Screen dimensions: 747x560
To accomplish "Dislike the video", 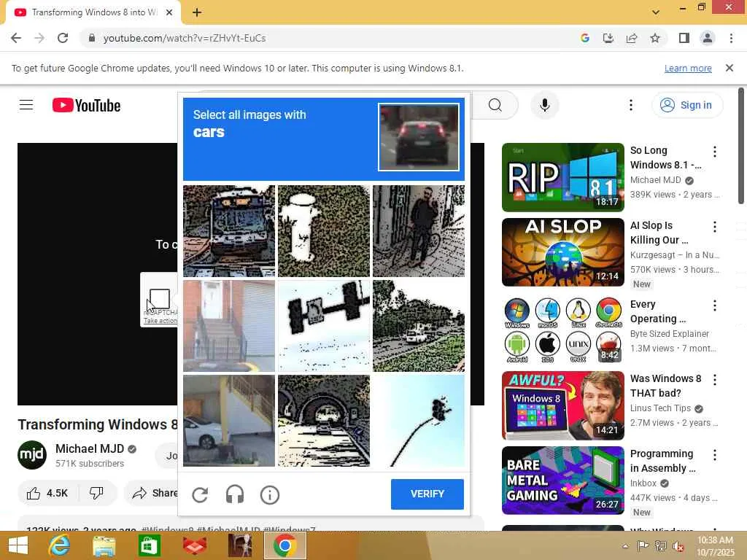I will [97, 494].
